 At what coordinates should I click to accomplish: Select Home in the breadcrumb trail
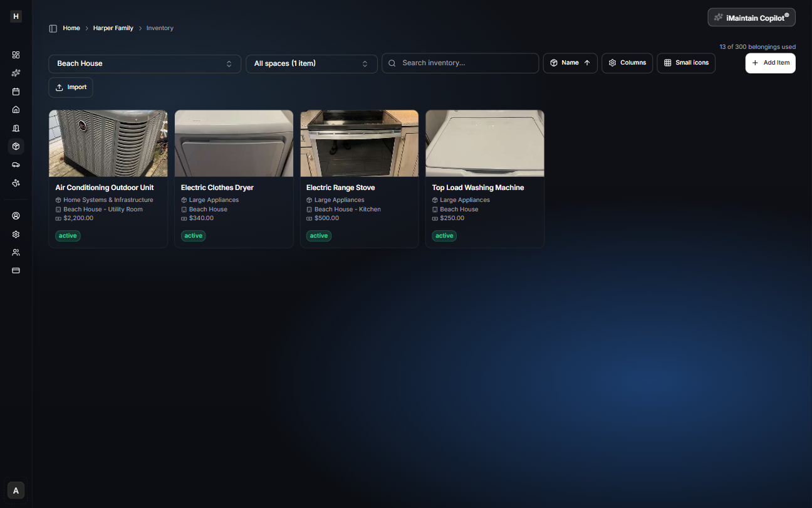(71, 28)
